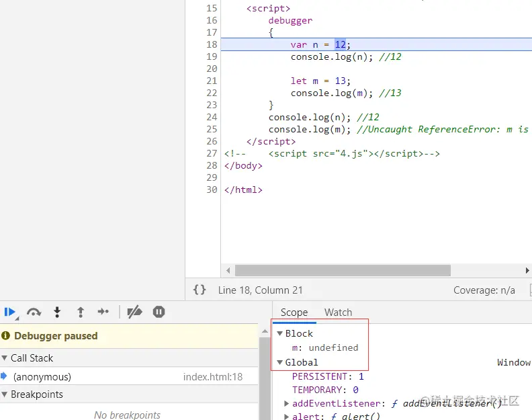Set a breakpoint on line 21
532x420 pixels.
coord(212,81)
